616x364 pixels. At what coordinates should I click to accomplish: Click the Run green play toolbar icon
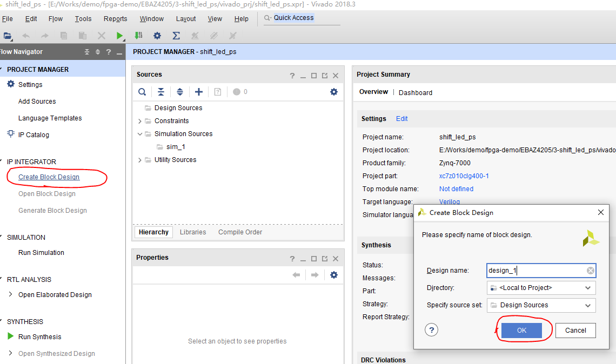(120, 36)
